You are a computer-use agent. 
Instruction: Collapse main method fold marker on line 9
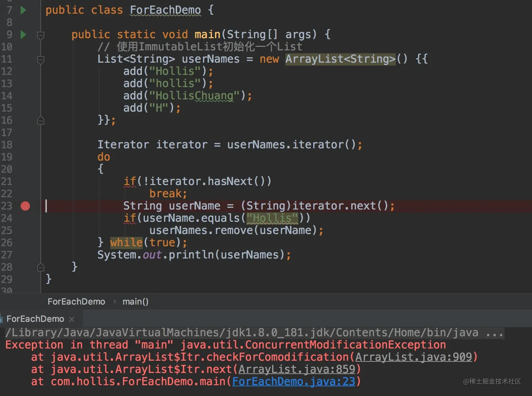pyautogui.click(x=41, y=35)
